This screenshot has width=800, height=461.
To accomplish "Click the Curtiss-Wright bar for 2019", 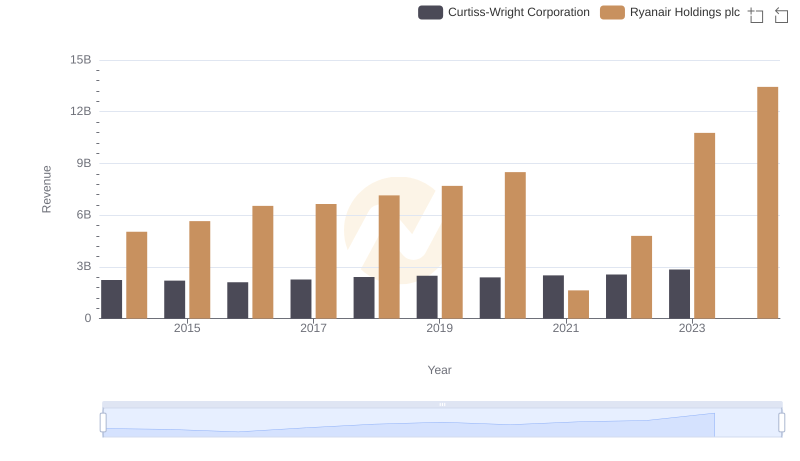I will (x=427, y=297).
